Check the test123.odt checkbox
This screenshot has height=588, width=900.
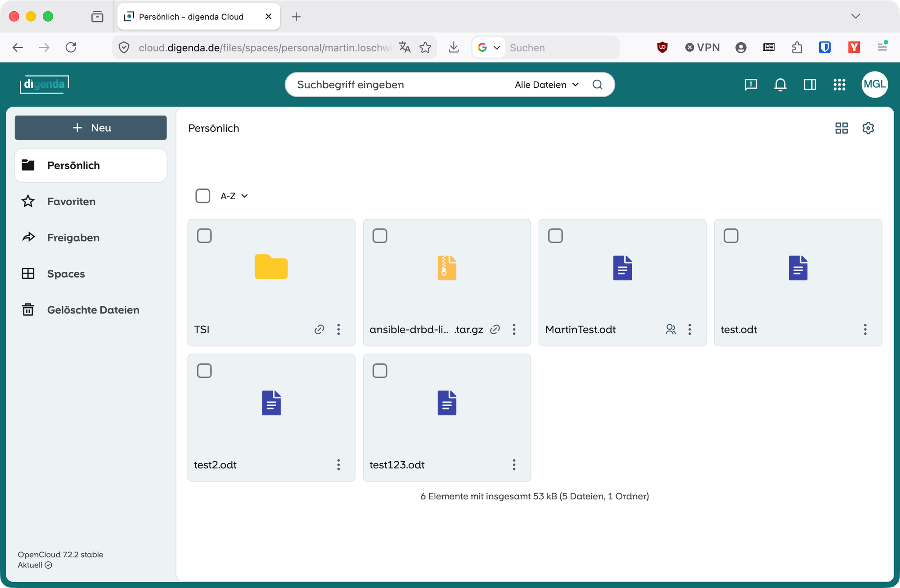(380, 371)
